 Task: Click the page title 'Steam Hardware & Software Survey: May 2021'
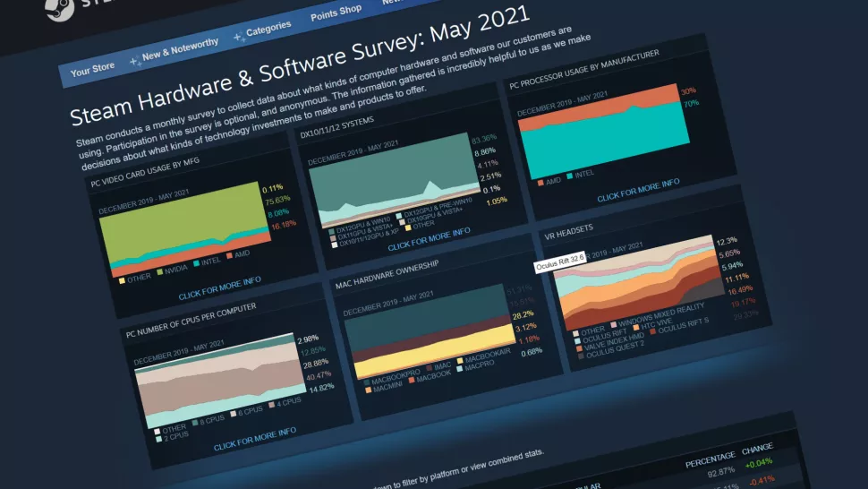(300, 66)
